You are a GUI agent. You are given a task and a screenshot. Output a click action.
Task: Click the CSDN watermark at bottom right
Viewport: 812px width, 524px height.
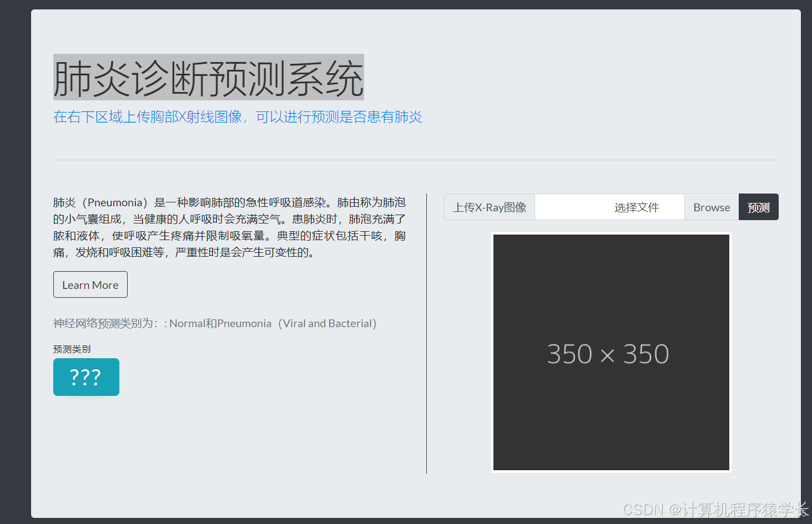(716, 510)
